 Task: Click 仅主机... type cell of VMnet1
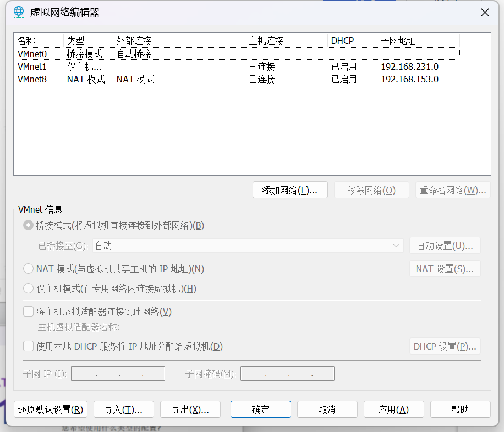(84, 67)
